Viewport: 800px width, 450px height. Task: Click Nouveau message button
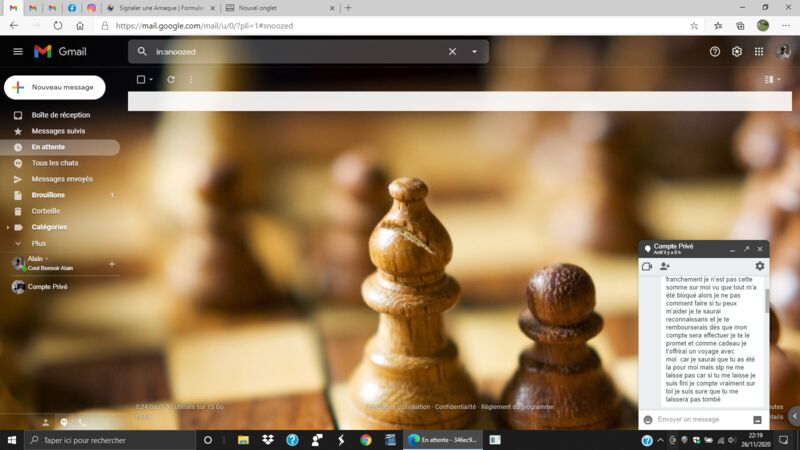(x=55, y=87)
